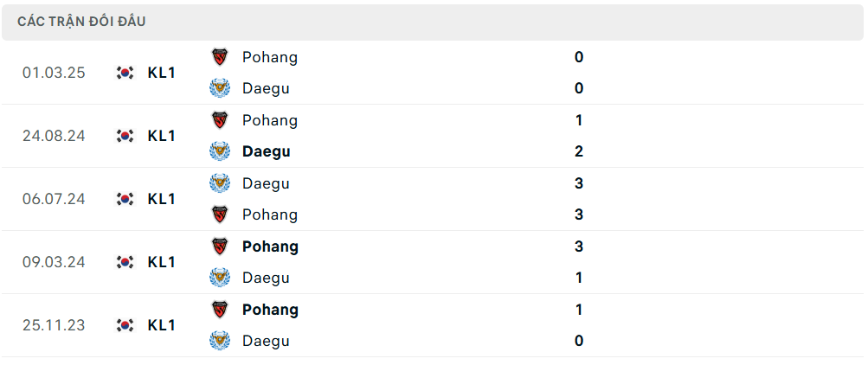Click Pohang crest in 25.11.23 match

(x=220, y=309)
